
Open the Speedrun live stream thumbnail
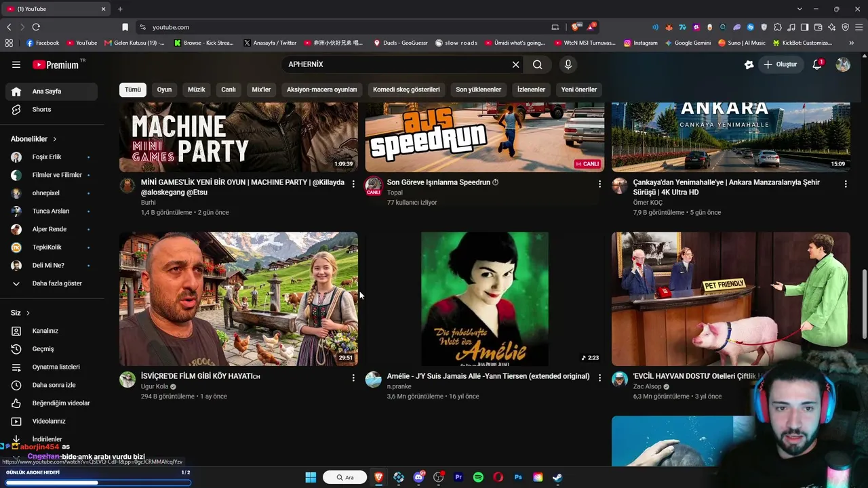[x=485, y=138]
